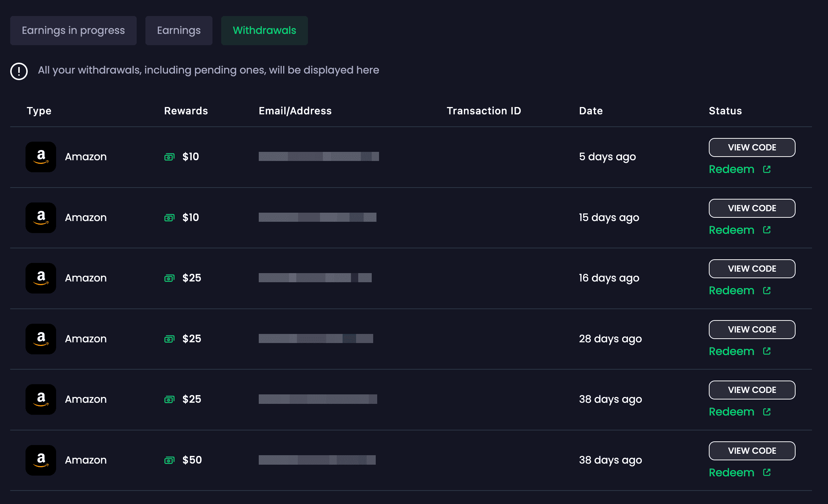Click the cash icon in the 28 days ago row
This screenshot has height=504, width=828.
[169, 339]
